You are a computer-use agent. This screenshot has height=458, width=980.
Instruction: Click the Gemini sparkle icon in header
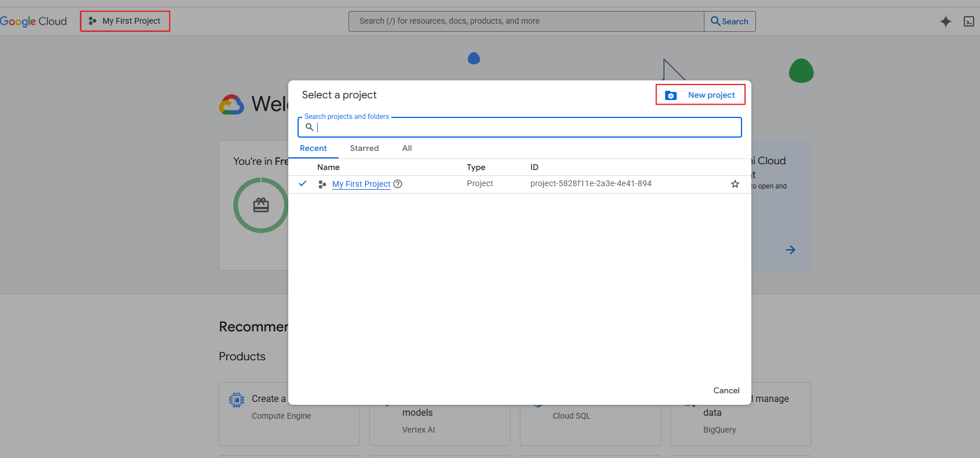point(945,21)
